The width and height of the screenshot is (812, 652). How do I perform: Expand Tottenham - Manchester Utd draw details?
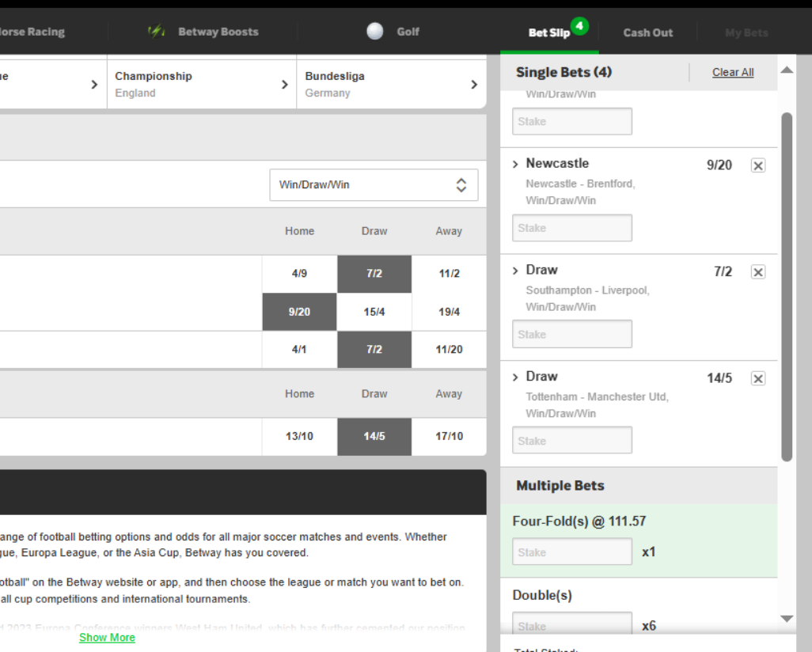coord(515,377)
